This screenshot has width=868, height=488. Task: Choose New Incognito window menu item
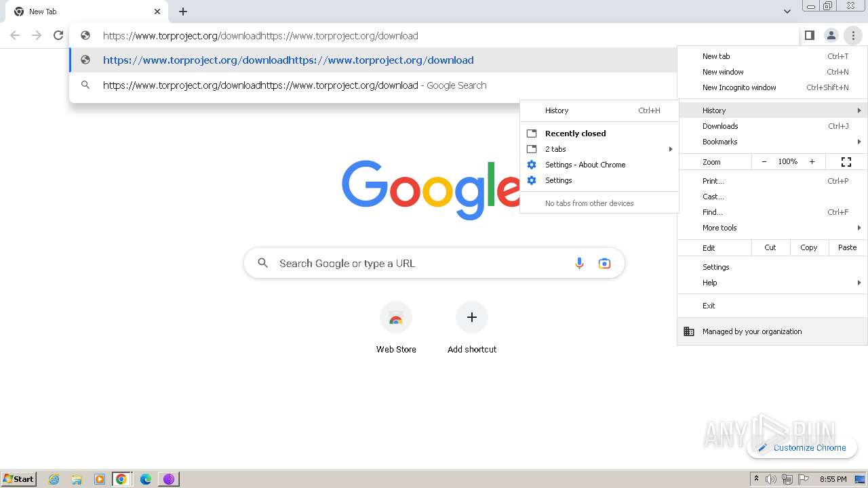coord(772,87)
